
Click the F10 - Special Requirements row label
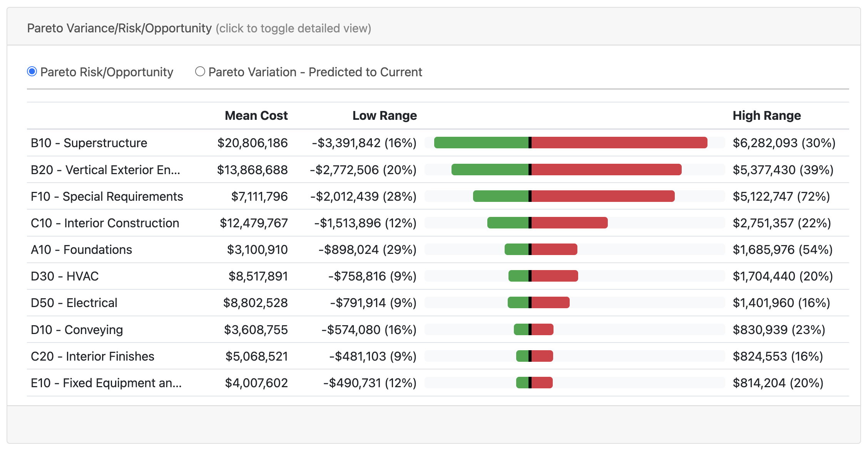[107, 196]
